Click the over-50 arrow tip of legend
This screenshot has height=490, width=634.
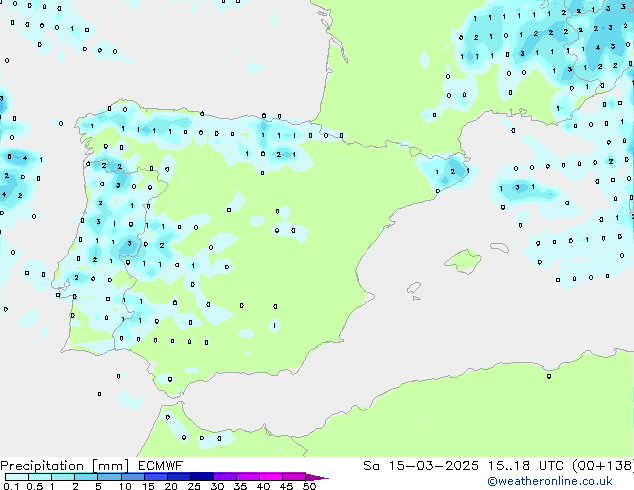317,477
